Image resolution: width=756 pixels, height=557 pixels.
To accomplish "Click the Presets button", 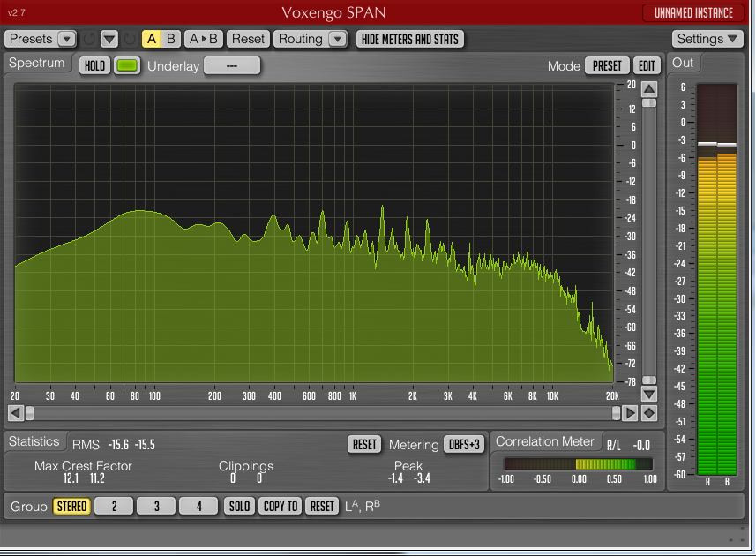I will pos(31,39).
